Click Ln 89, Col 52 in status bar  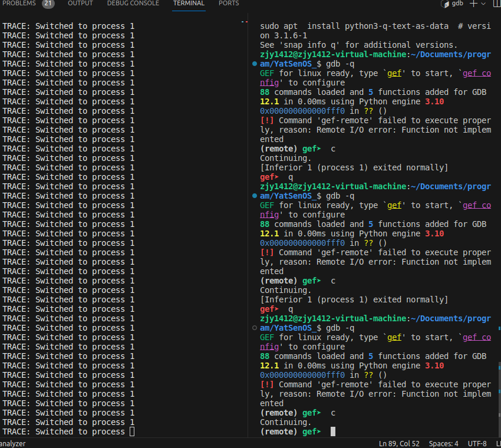[x=399, y=443]
